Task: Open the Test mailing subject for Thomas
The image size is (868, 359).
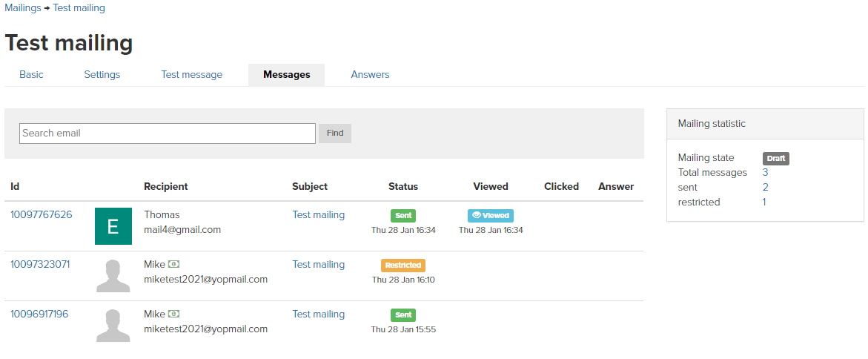Action: pos(318,215)
